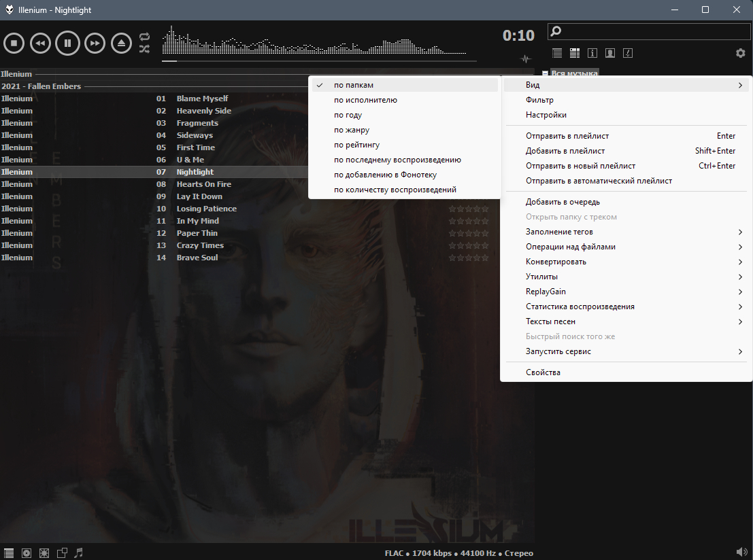Click the overlapping windows icon in bottom bar
Image resolution: width=753 pixels, height=560 pixels.
pos(62,553)
